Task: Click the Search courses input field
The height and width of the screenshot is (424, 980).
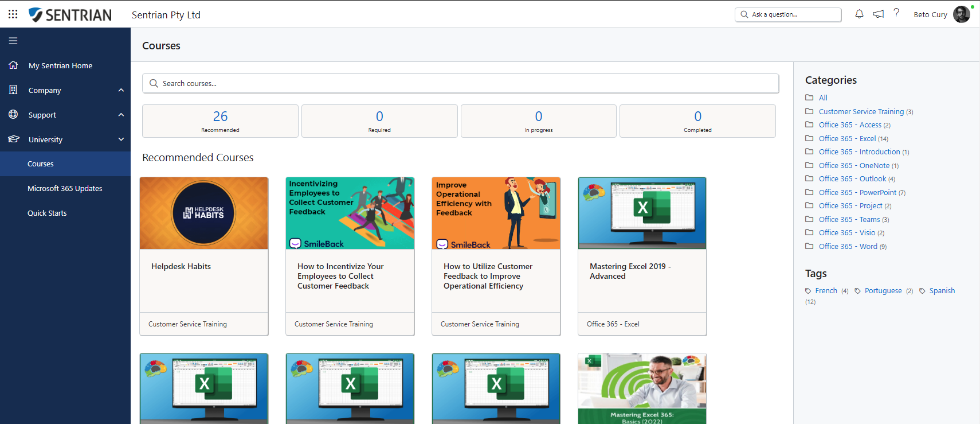Action: [x=461, y=83]
